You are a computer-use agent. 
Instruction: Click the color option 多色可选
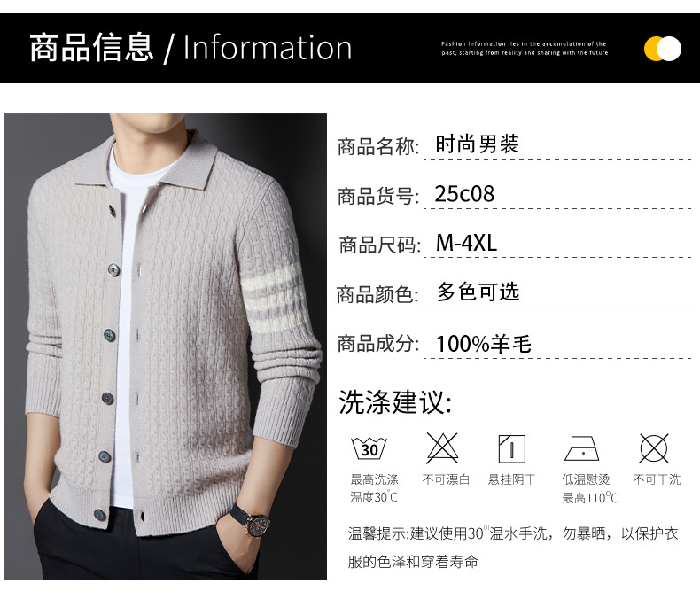pyautogui.click(x=478, y=292)
